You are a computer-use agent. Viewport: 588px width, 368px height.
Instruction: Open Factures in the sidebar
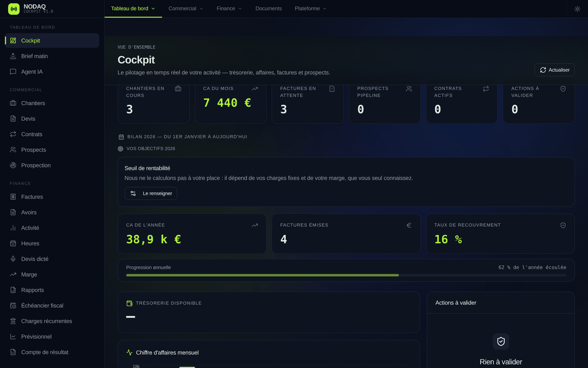point(52,197)
